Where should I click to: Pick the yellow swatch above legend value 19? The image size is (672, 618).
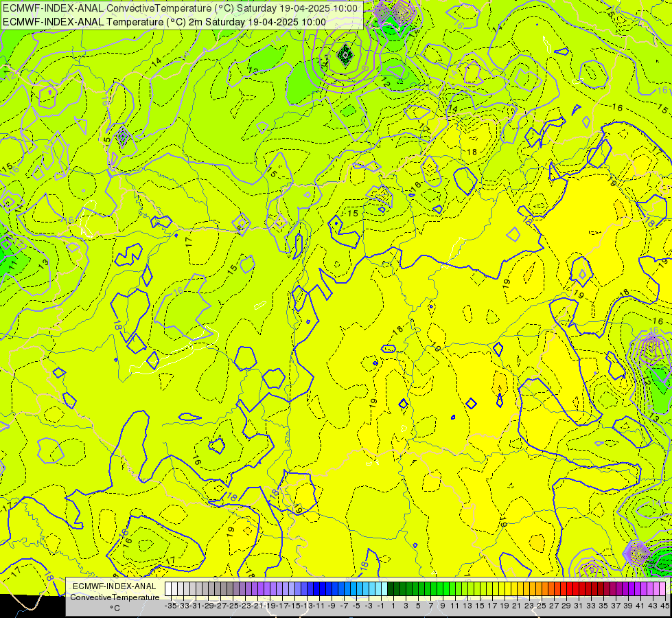tap(502, 589)
